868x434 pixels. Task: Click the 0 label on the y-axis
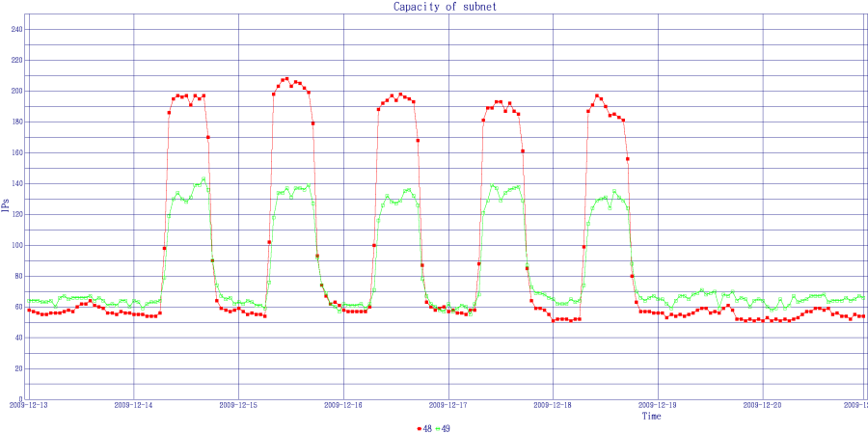[19, 399]
